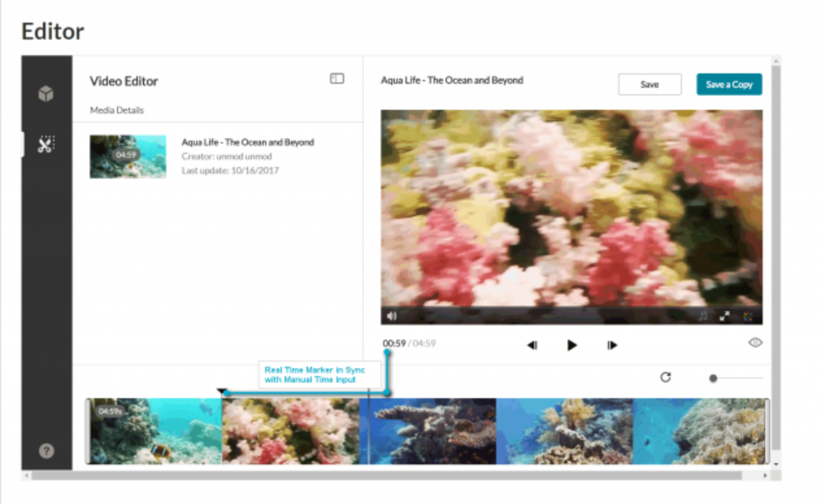Click the 00:59 current time input
The width and height of the screenshot is (821, 504).
click(x=394, y=343)
